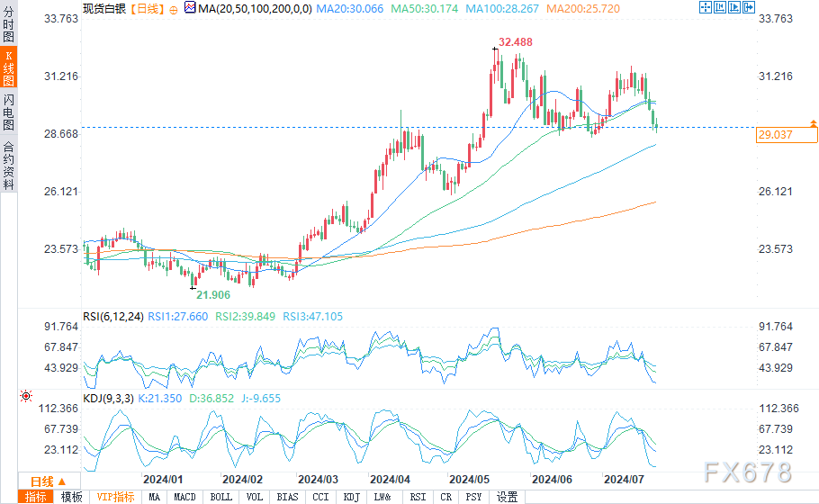Toggle the MACD indicator in bottom bar
Viewport: 819px width, 504px height.
click(x=184, y=497)
